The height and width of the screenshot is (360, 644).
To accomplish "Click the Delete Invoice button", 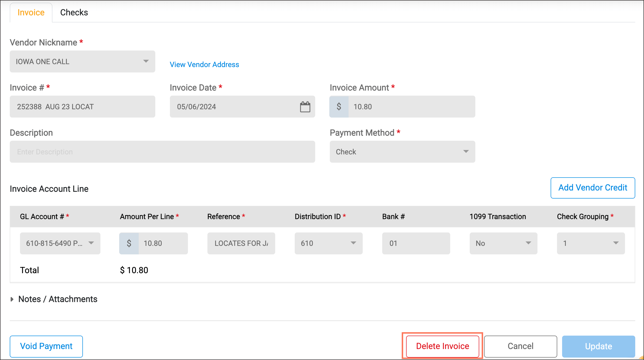I will click(442, 346).
